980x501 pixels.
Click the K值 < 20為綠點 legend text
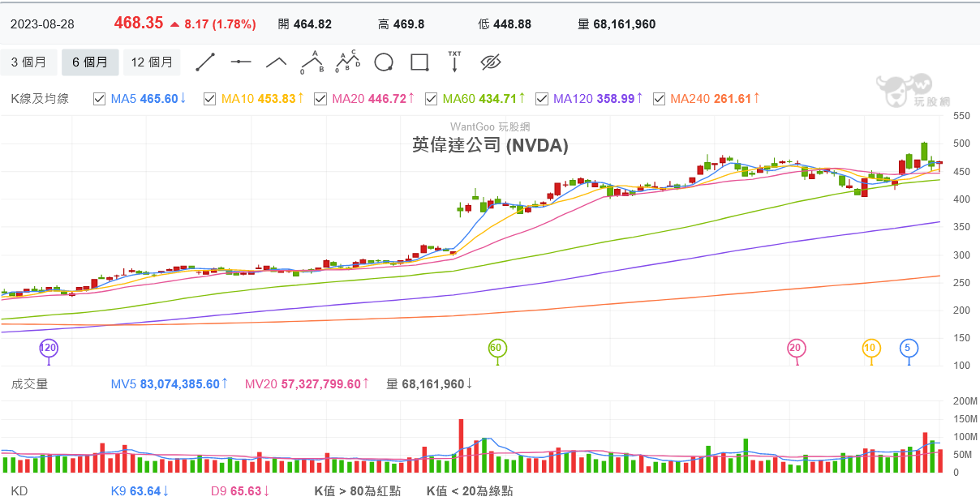(470, 491)
